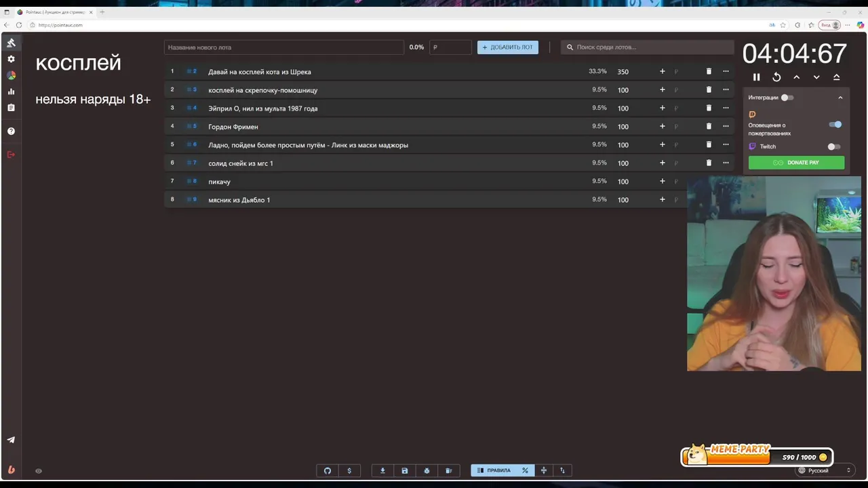
Task: Select the lot name 'мясник из Дьябло 1'
Action: pos(239,200)
